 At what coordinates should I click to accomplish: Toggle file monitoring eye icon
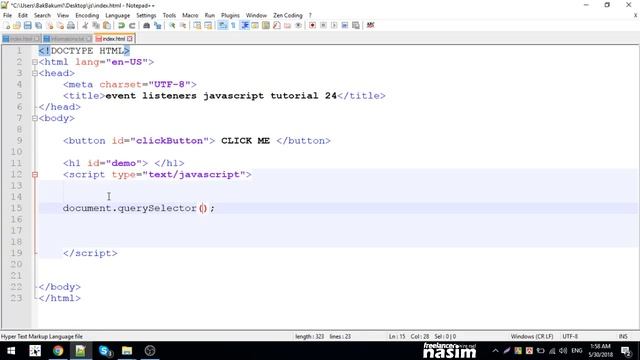click(298, 25)
